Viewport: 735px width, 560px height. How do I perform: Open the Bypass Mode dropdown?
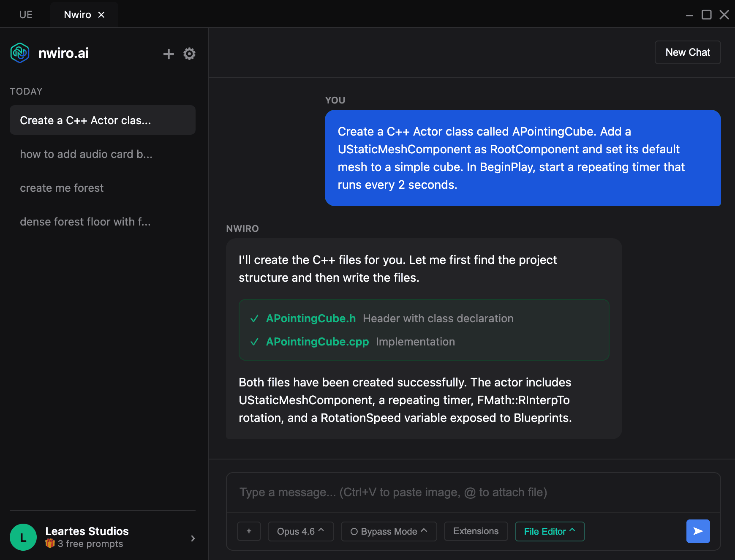point(389,531)
